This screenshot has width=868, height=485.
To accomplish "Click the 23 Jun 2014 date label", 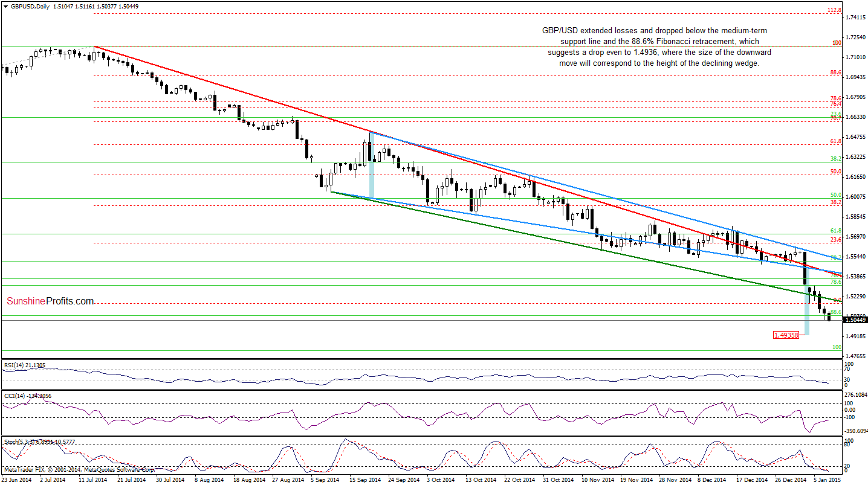I will (16, 480).
